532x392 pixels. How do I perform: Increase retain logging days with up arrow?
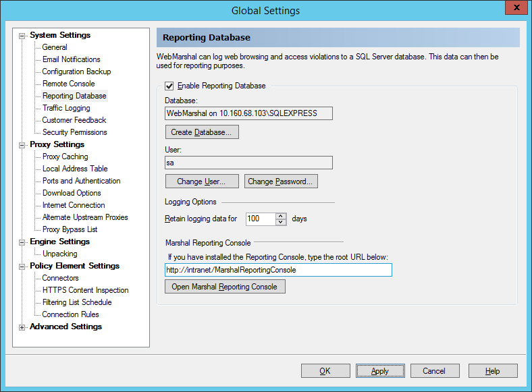tap(282, 216)
